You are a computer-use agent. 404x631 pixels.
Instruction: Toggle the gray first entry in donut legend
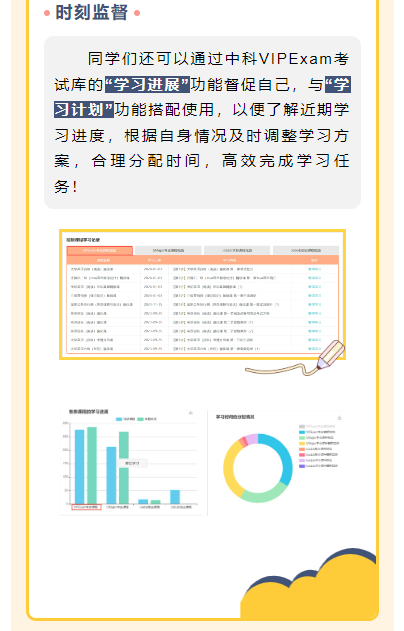(x=317, y=426)
